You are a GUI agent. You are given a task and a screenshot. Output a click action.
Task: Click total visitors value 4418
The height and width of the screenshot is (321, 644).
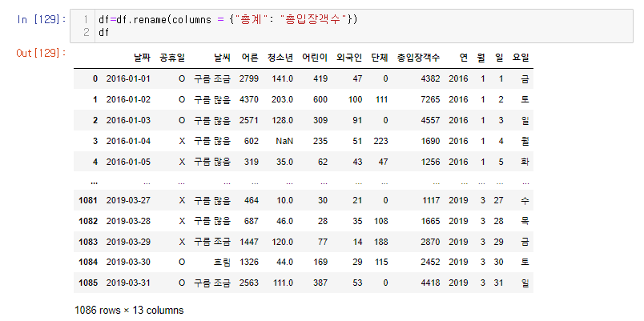point(430,283)
